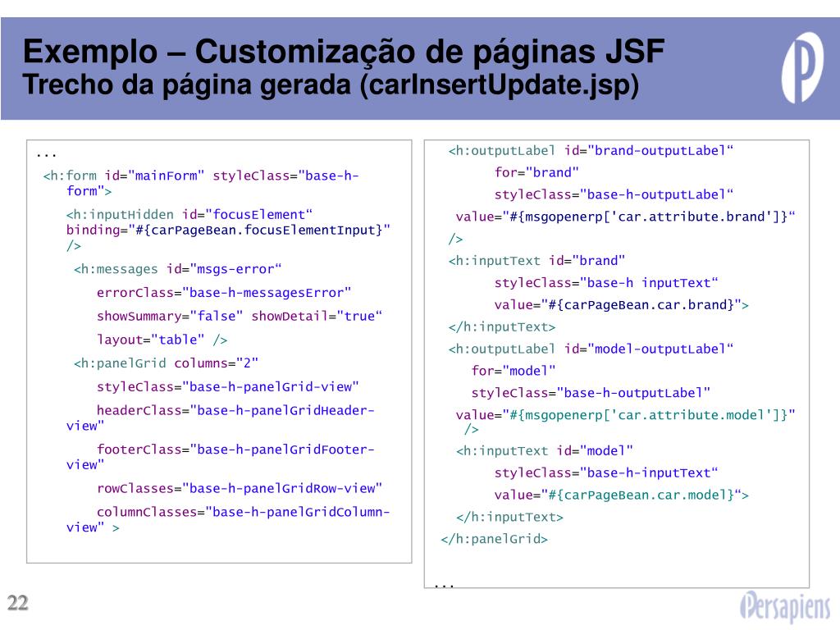Click the slide number 22
Screen dimensions: 840x630
(x=18, y=603)
